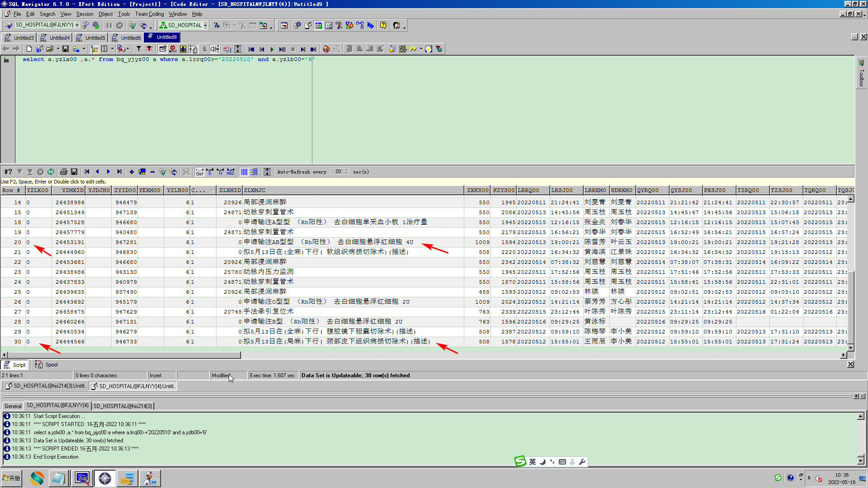Go to first record in grid

tap(87, 172)
